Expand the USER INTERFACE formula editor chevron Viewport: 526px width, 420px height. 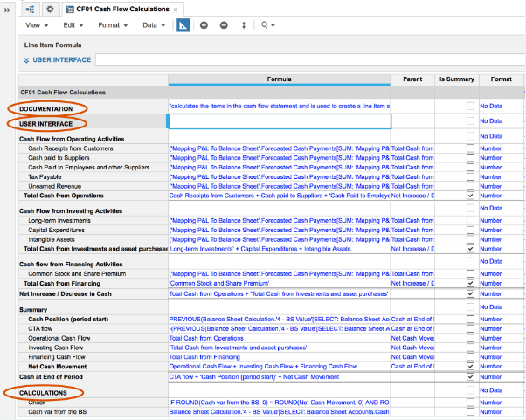tap(26, 60)
